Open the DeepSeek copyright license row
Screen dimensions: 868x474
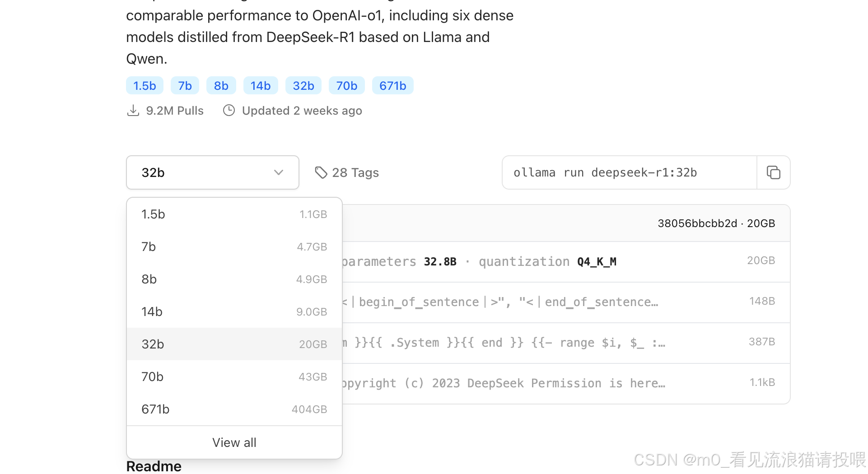(566, 384)
